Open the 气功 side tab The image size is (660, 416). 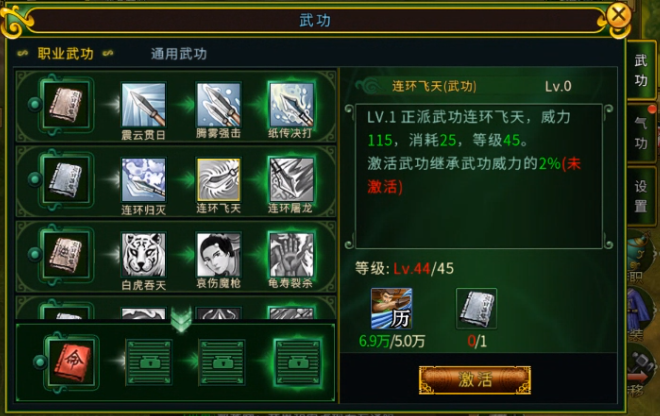[x=641, y=133]
